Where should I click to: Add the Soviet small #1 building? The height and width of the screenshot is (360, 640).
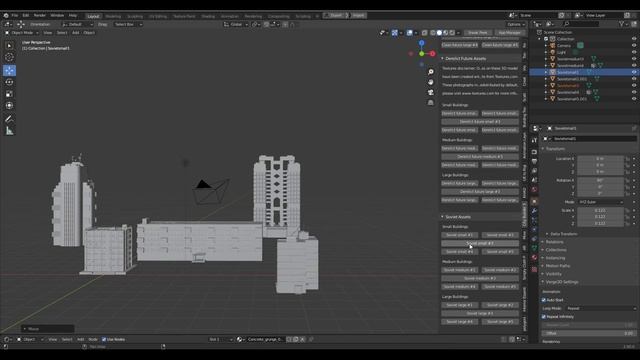click(x=460, y=236)
